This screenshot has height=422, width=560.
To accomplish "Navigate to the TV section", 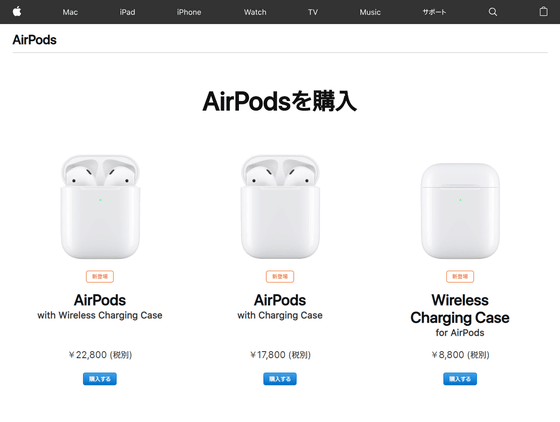I will pos(313,12).
